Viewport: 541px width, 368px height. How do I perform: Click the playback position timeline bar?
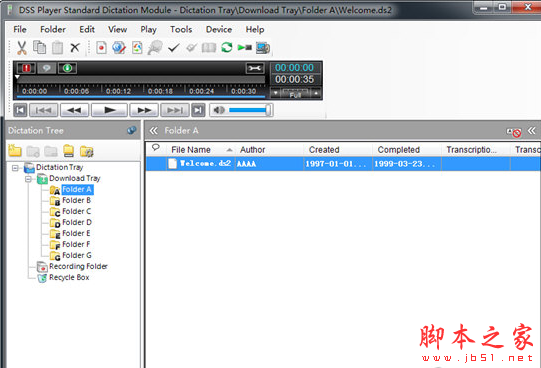pyautogui.click(x=141, y=80)
